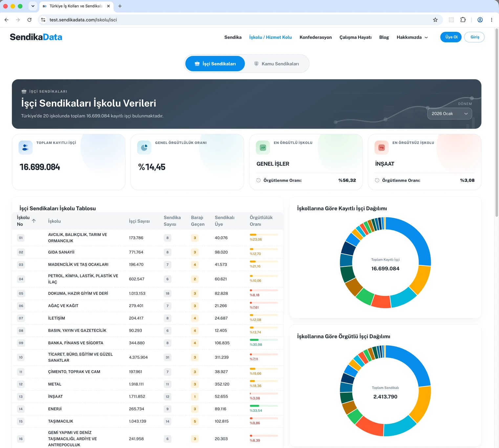The image size is (499, 448).
Task: Click the Üye Ol button
Action: (451, 37)
